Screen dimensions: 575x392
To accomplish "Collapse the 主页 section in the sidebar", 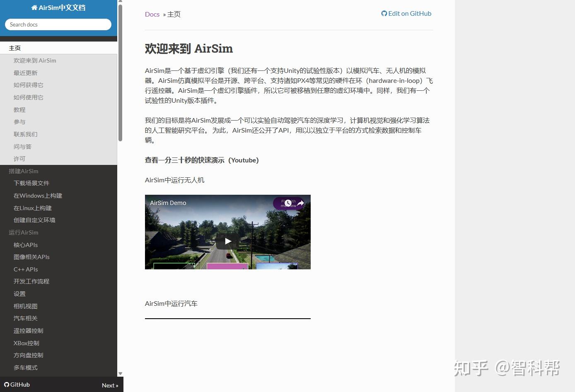I will point(14,48).
